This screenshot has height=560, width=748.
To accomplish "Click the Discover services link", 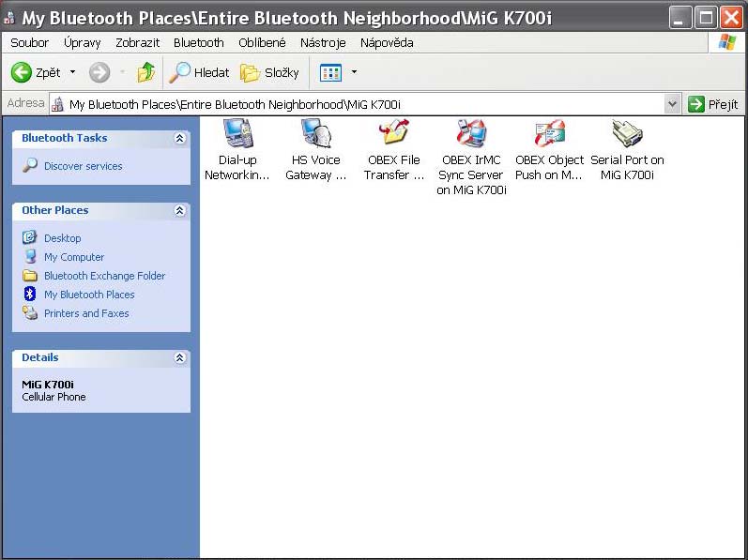I will [x=83, y=166].
